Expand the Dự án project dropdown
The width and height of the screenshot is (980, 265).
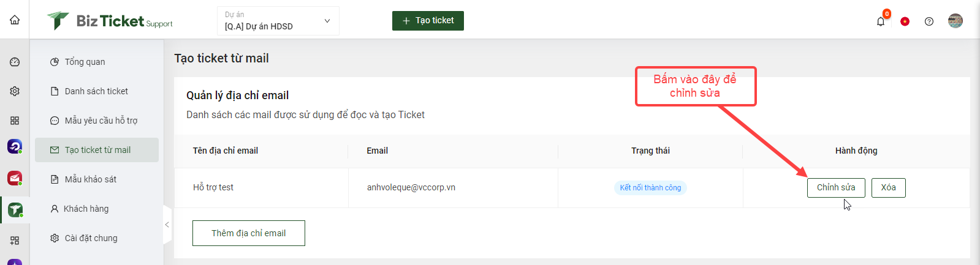pos(278,21)
